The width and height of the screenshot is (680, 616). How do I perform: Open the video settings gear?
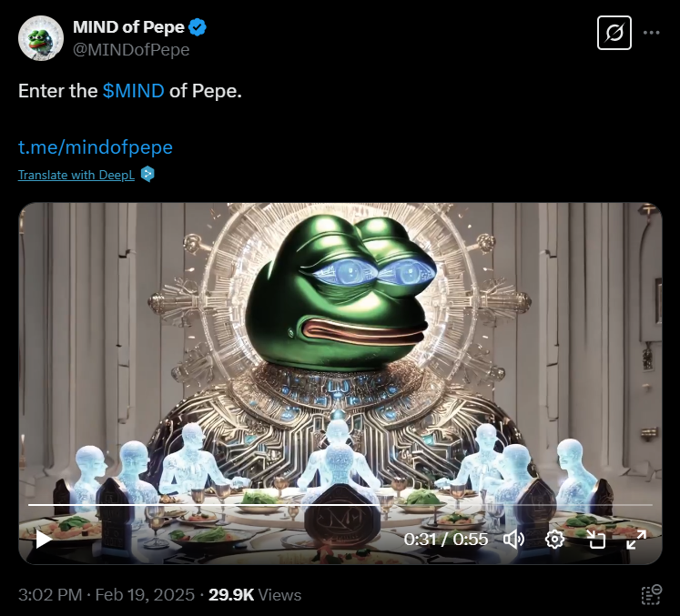[x=554, y=540]
